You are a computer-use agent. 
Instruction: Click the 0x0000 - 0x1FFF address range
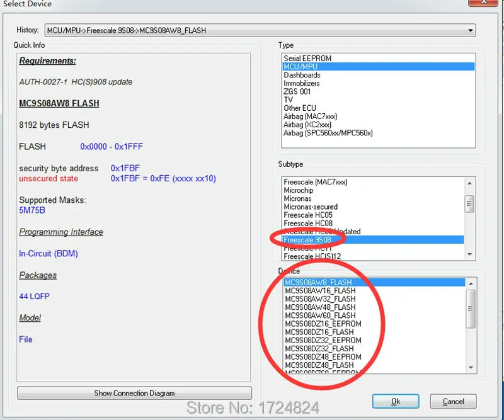112,147
